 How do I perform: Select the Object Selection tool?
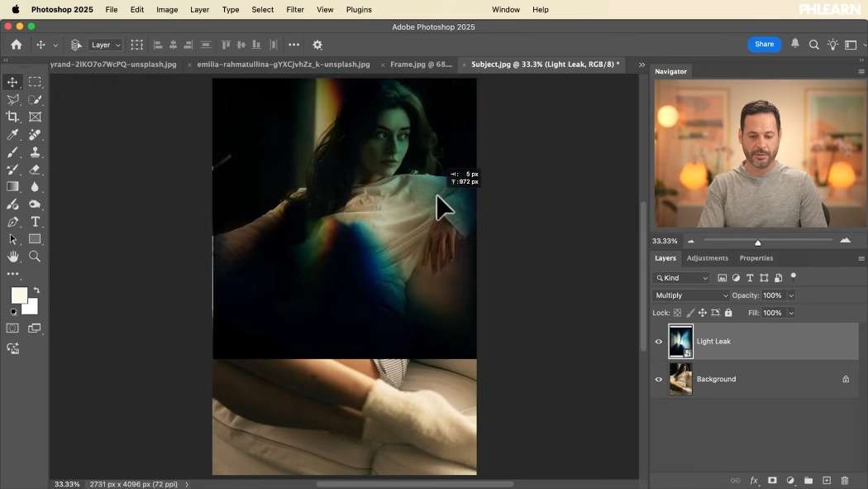pyautogui.click(x=35, y=99)
